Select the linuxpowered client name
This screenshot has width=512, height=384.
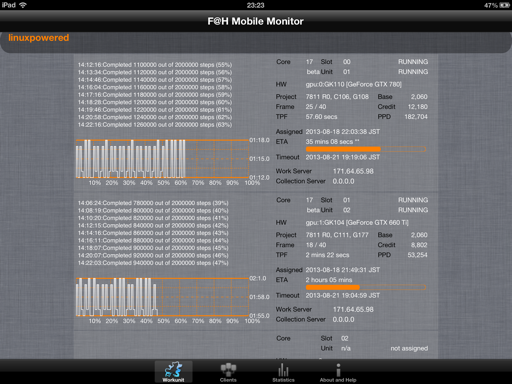click(39, 38)
